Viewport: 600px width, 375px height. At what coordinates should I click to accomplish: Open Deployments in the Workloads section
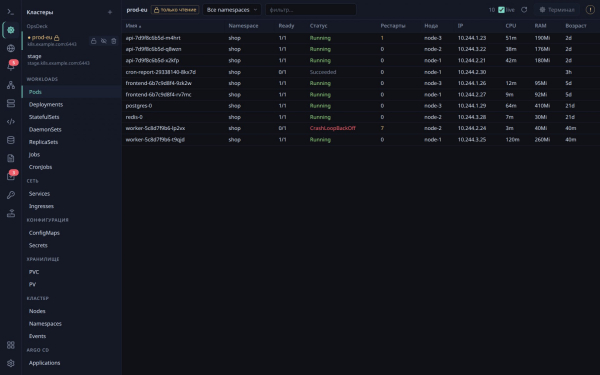click(46, 104)
